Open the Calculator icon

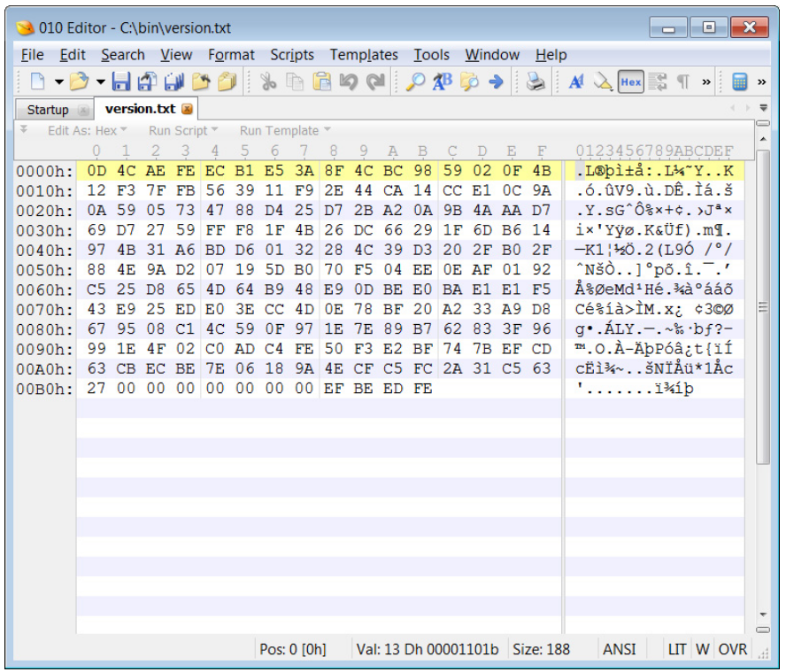tap(740, 81)
